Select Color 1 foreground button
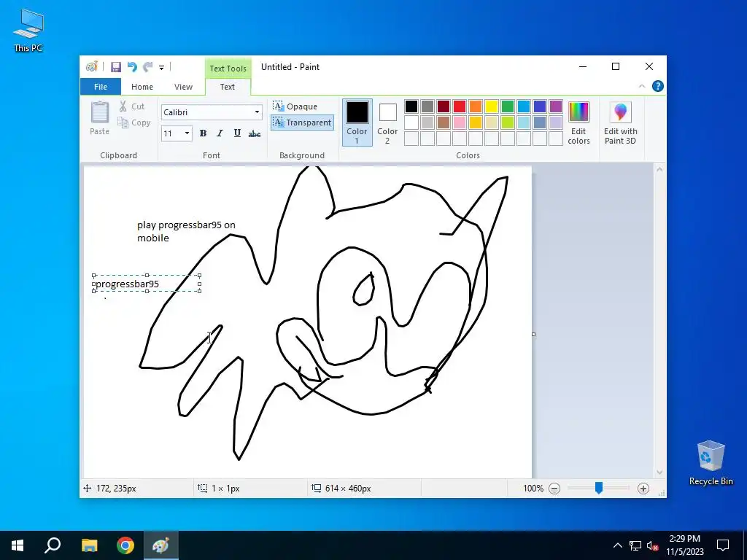The image size is (747, 560). pos(357,122)
